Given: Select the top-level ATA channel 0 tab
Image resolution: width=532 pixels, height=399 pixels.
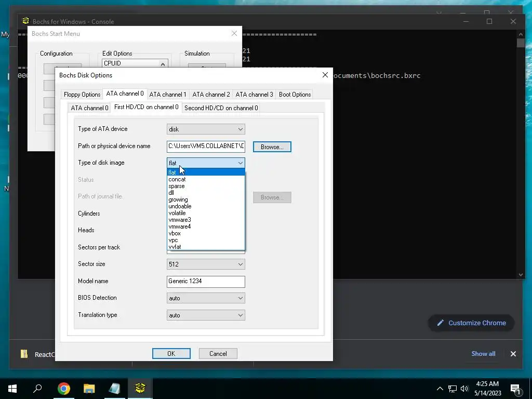Looking at the screenshot, I should point(125,94).
